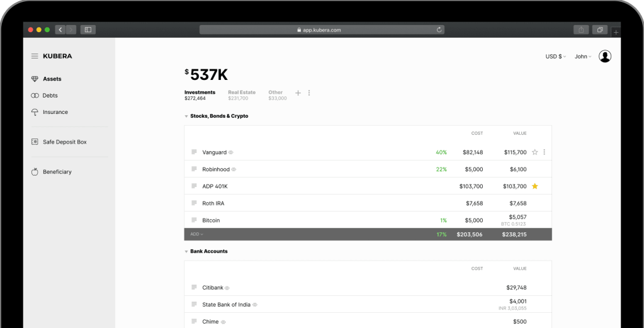This screenshot has width=644, height=328.
Task: Open the three-dot menu beside section tabs
Action: (x=309, y=93)
